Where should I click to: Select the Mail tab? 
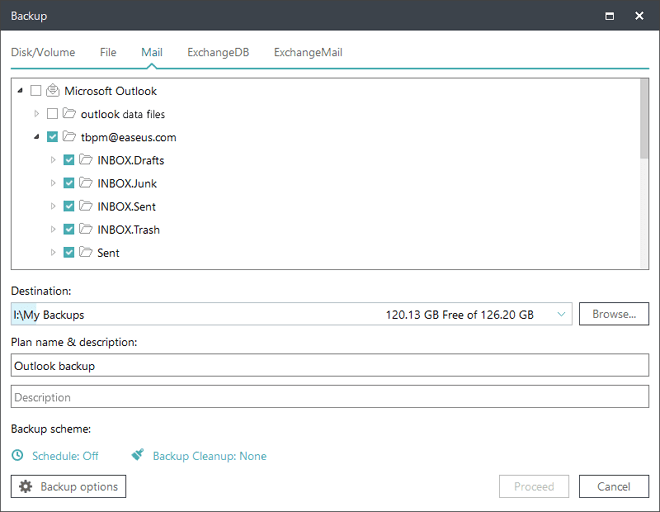click(x=152, y=52)
